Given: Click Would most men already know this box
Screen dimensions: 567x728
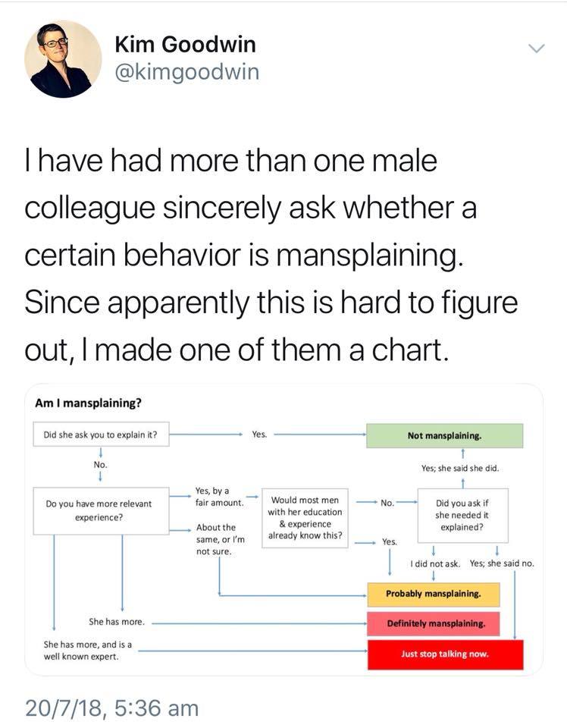Looking at the screenshot, I should 305,518.
